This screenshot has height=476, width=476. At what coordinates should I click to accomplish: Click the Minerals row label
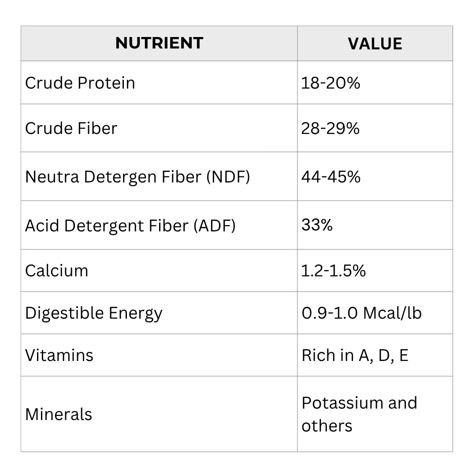pos(58,414)
